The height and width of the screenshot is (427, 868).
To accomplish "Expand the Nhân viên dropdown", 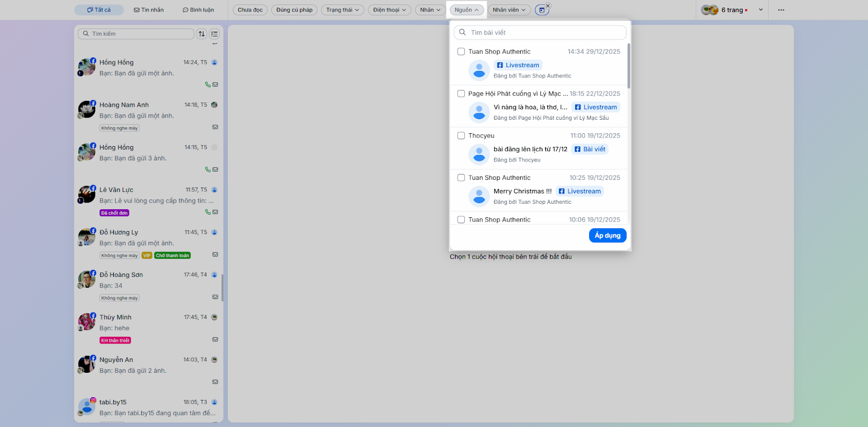I will (x=509, y=10).
